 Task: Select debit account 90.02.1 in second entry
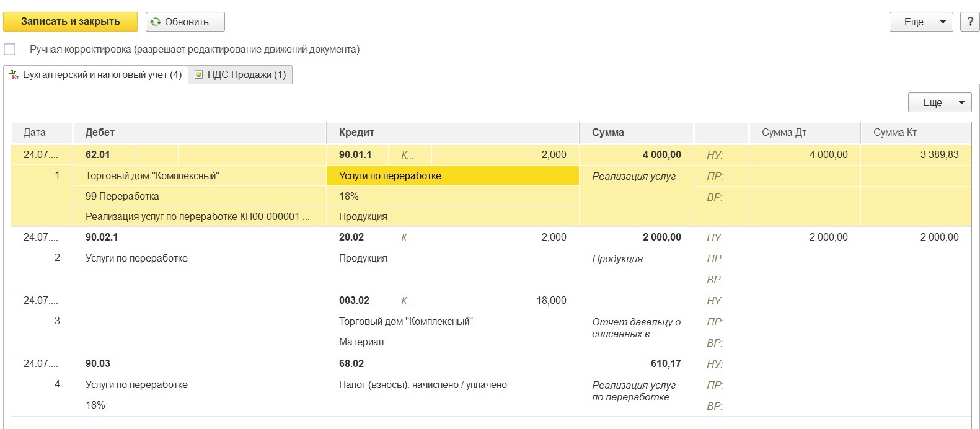tap(102, 237)
